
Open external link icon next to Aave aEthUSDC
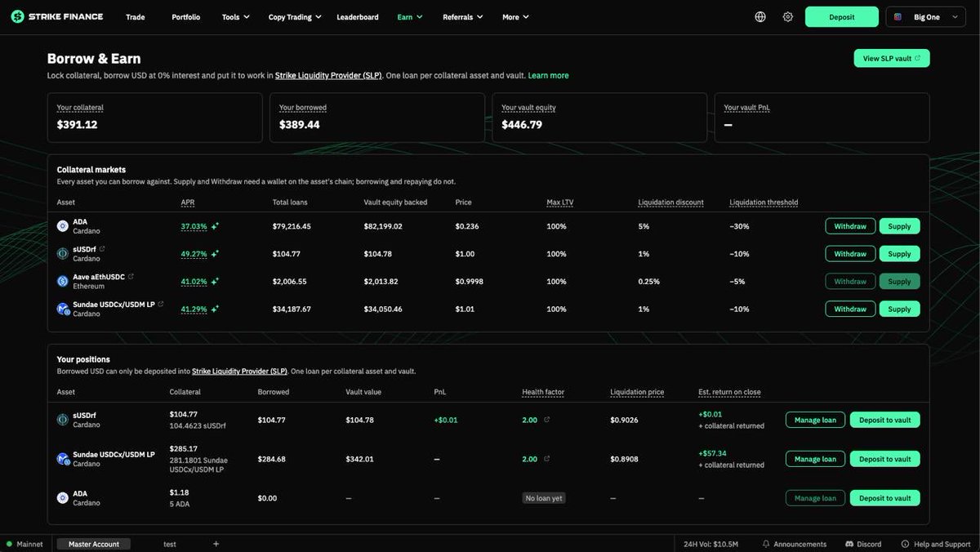(x=131, y=277)
